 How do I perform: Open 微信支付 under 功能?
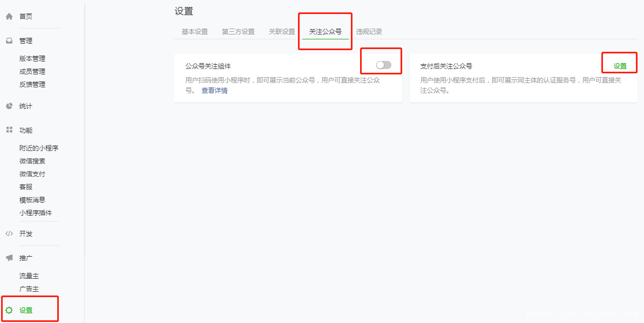32,174
